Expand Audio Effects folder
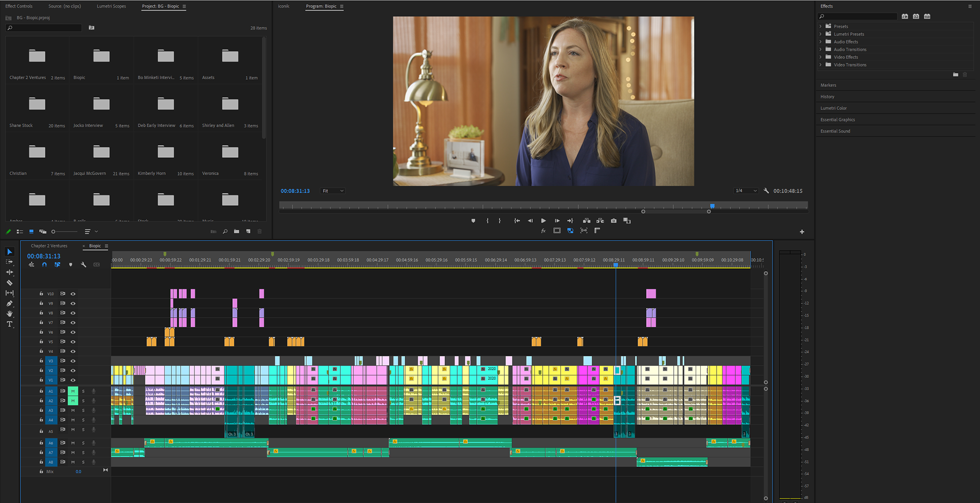 [821, 41]
